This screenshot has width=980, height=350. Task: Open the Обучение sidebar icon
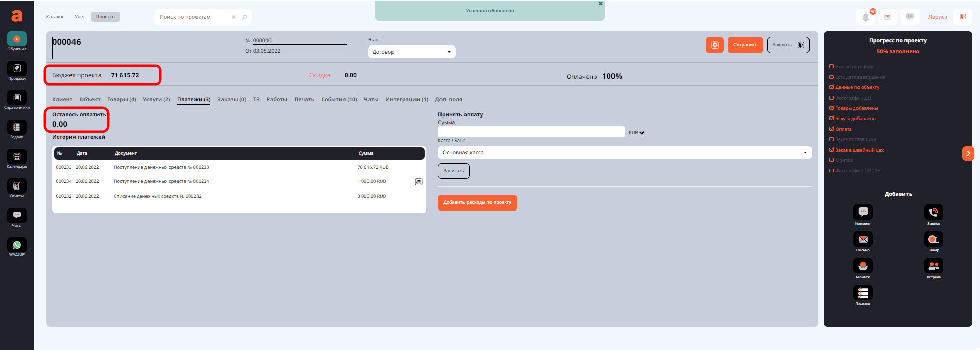17,40
